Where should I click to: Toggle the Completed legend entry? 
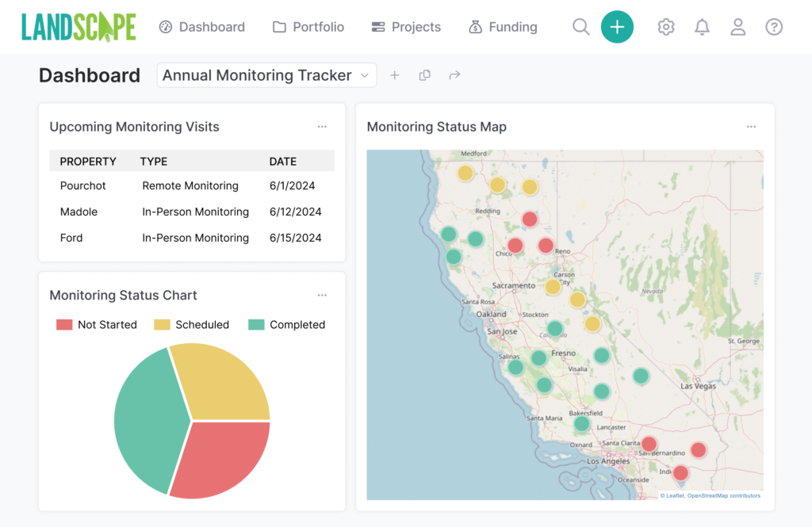286,324
